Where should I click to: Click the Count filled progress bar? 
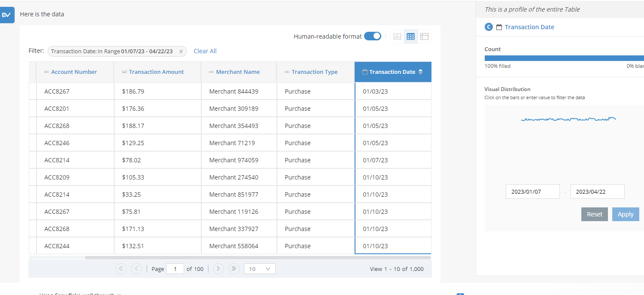tap(564, 58)
